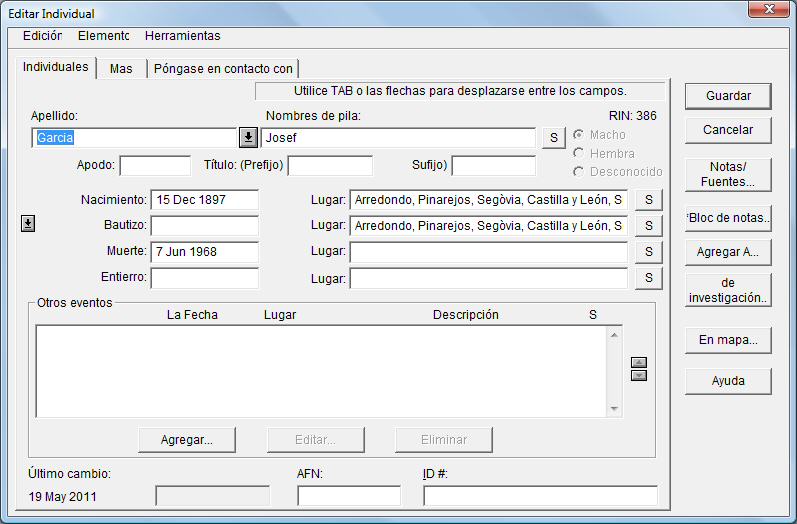The image size is (797, 524).
Task: Open the Apellido dropdown arrow
Action: [x=248, y=138]
